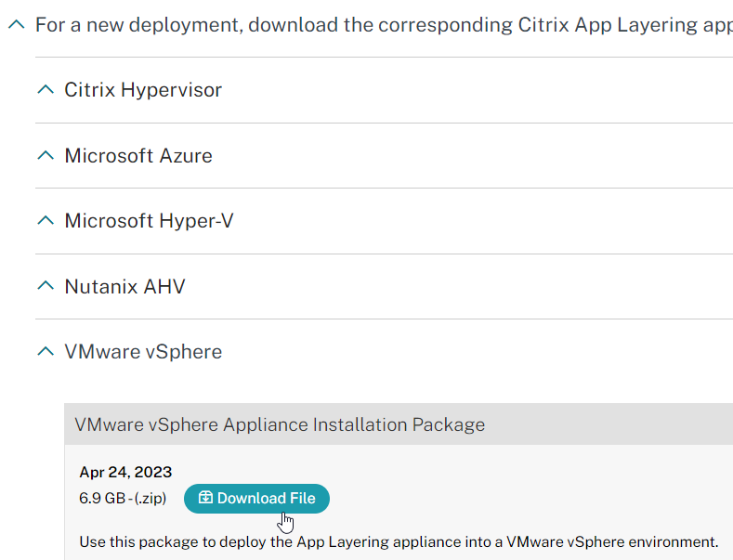Select the Microsoft Azure section title

(138, 156)
